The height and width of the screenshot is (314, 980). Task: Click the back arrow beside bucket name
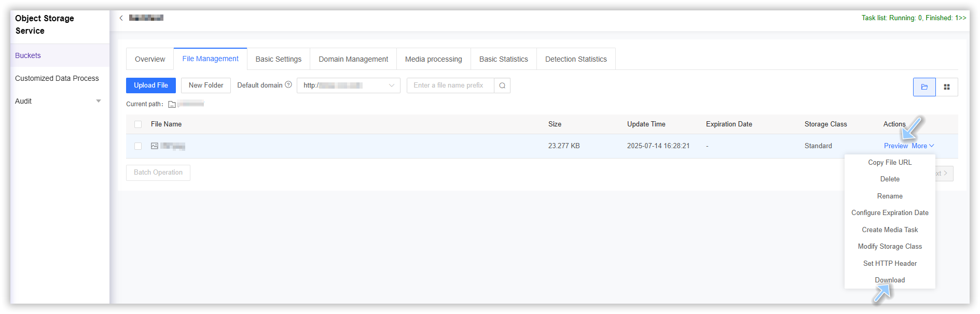click(x=121, y=18)
